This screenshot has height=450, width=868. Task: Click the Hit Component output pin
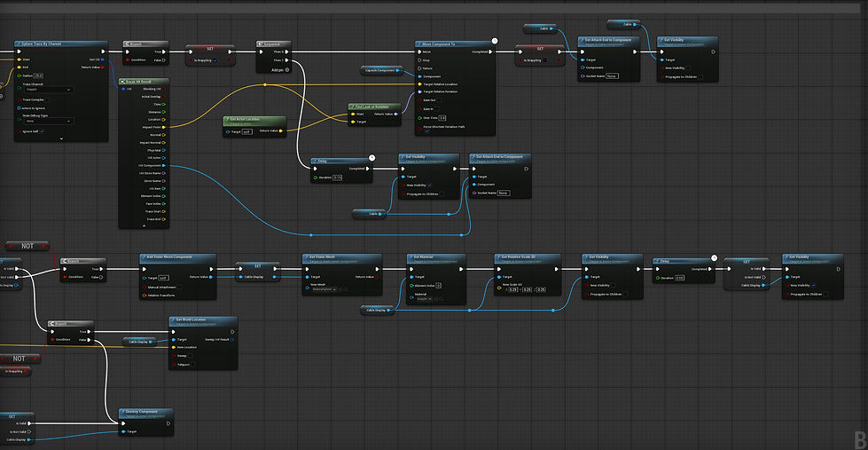[164, 165]
